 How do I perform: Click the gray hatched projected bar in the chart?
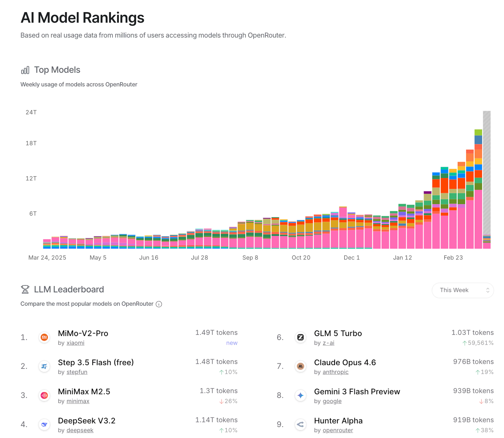click(x=487, y=173)
